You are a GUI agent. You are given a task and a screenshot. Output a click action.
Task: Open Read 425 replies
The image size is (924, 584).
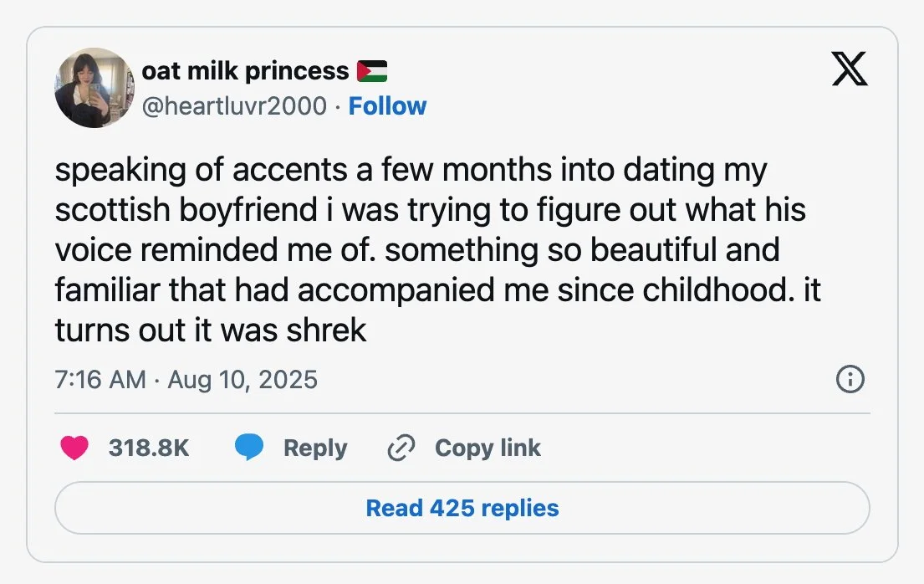pyautogui.click(x=462, y=508)
